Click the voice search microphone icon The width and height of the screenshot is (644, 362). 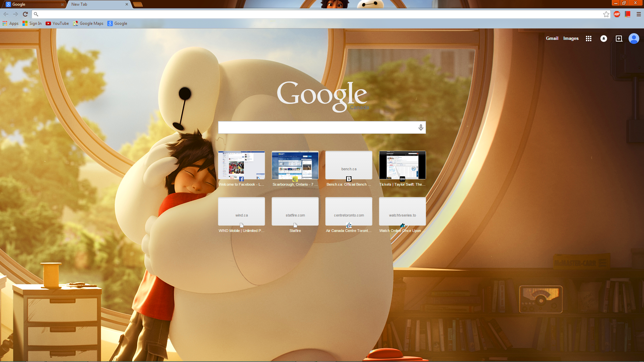pos(421,127)
